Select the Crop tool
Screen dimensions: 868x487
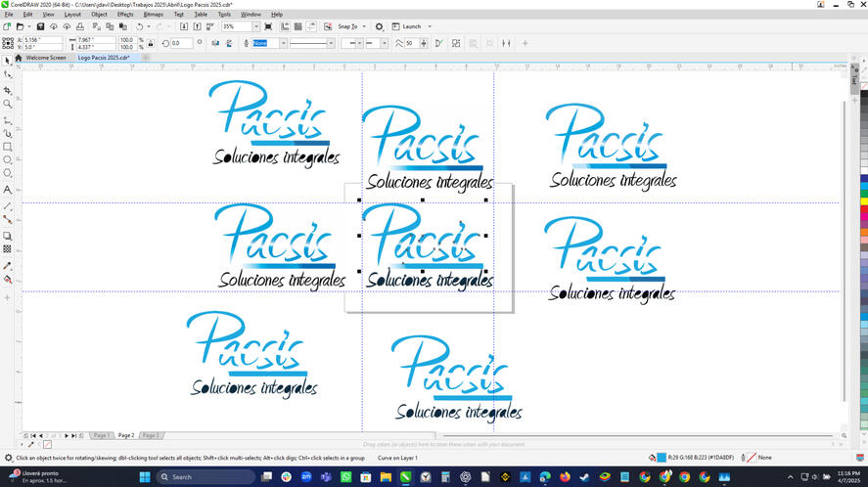pyautogui.click(x=7, y=89)
